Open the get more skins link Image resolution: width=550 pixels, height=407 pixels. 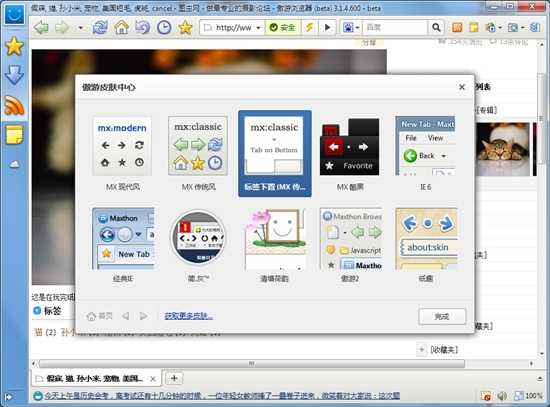tap(189, 316)
